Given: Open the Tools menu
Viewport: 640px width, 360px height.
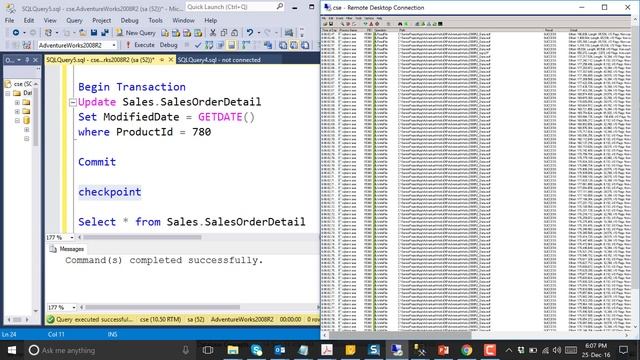Looking at the screenshot, I should [x=156, y=20].
